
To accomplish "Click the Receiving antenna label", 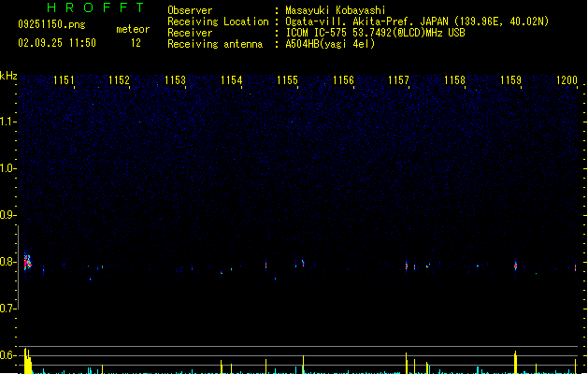I will click(x=215, y=44).
